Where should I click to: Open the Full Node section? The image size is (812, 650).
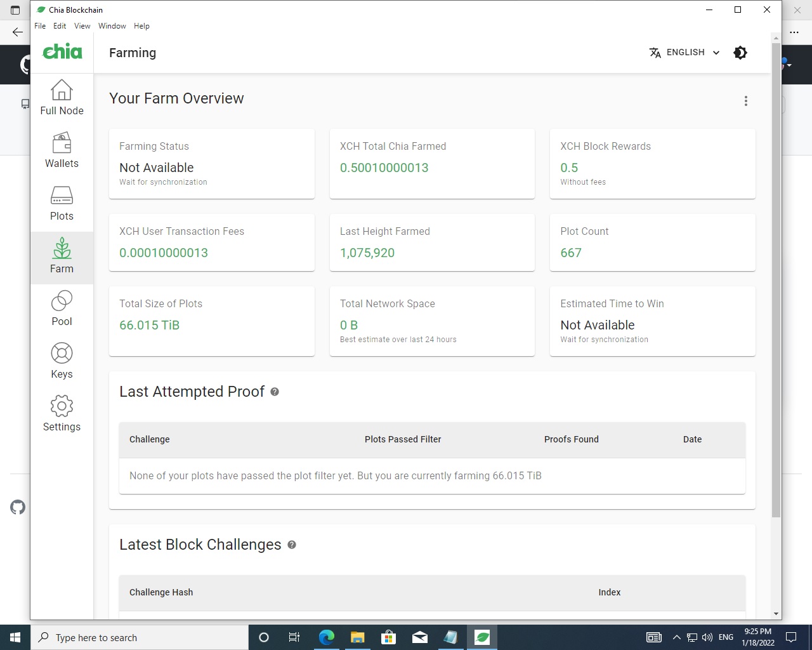pos(62,98)
